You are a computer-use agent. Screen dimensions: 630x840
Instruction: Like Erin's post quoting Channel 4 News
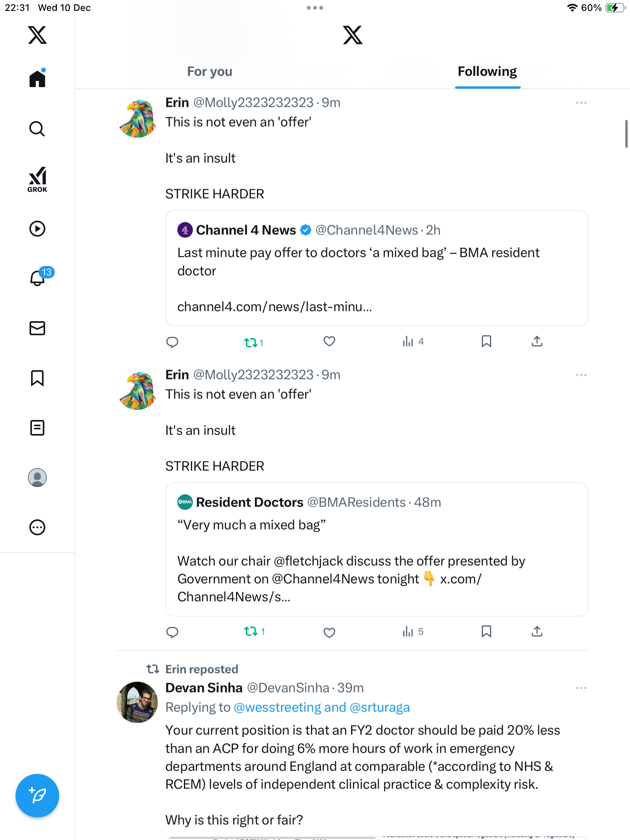pyautogui.click(x=329, y=341)
